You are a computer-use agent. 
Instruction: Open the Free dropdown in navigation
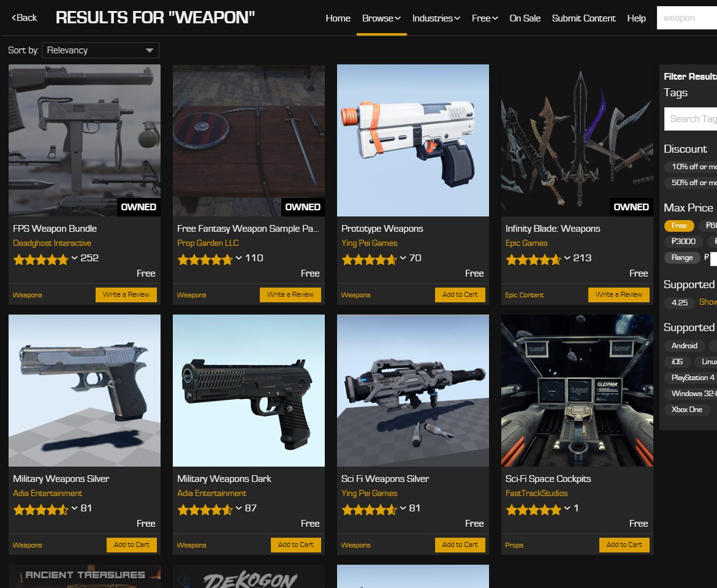[485, 18]
